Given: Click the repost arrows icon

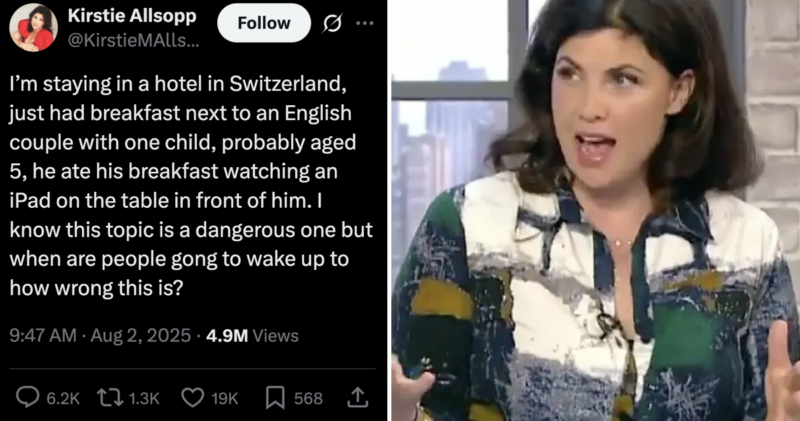Looking at the screenshot, I should point(110,398).
